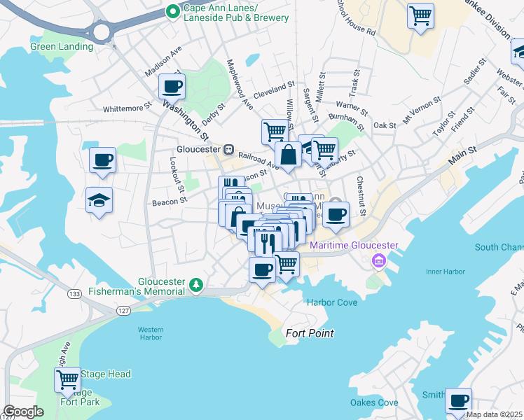Screen dimensions: 524x420
Task: Click Madison Ave road label
Action: pos(163,61)
